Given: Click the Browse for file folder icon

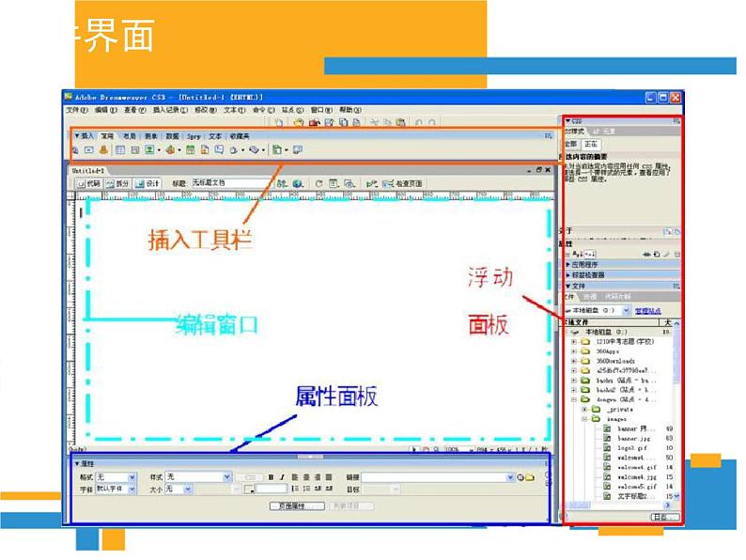Looking at the screenshot, I should tap(530, 477).
